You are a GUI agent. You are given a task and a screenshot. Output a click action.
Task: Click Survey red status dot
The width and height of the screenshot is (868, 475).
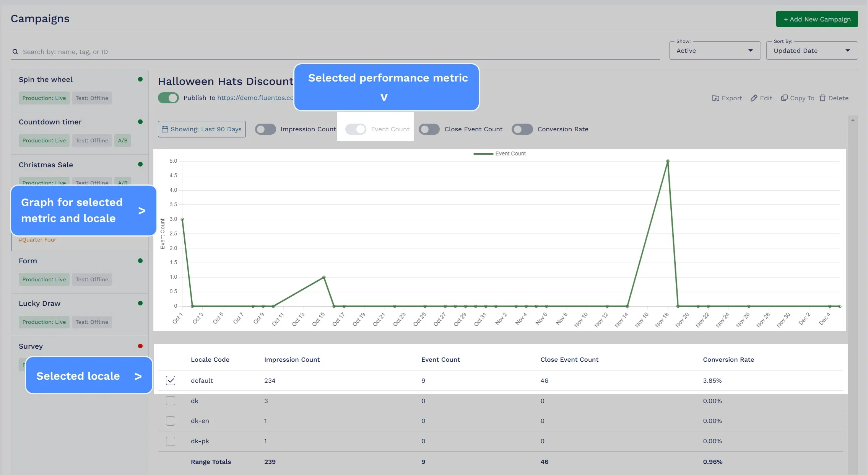pyautogui.click(x=140, y=346)
